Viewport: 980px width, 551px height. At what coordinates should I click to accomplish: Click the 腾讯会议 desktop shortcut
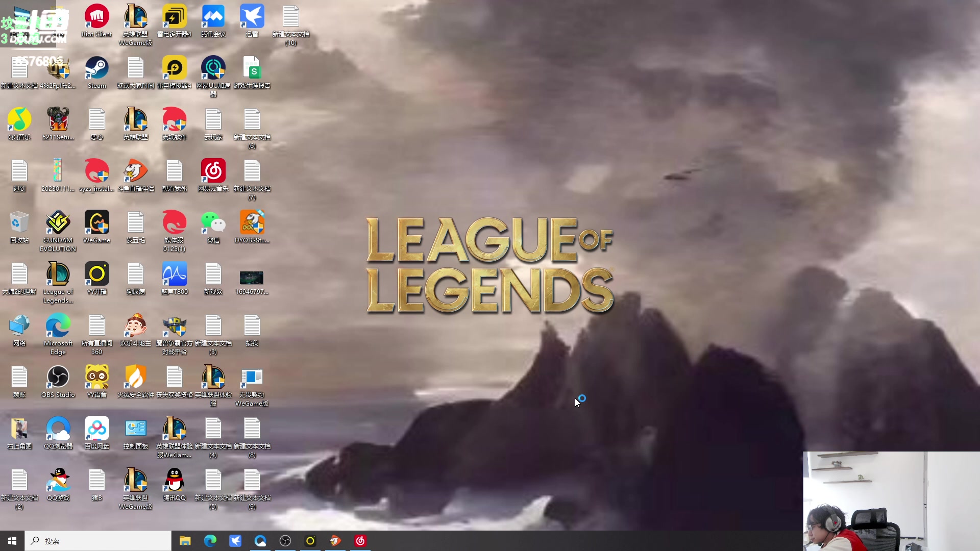(213, 21)
